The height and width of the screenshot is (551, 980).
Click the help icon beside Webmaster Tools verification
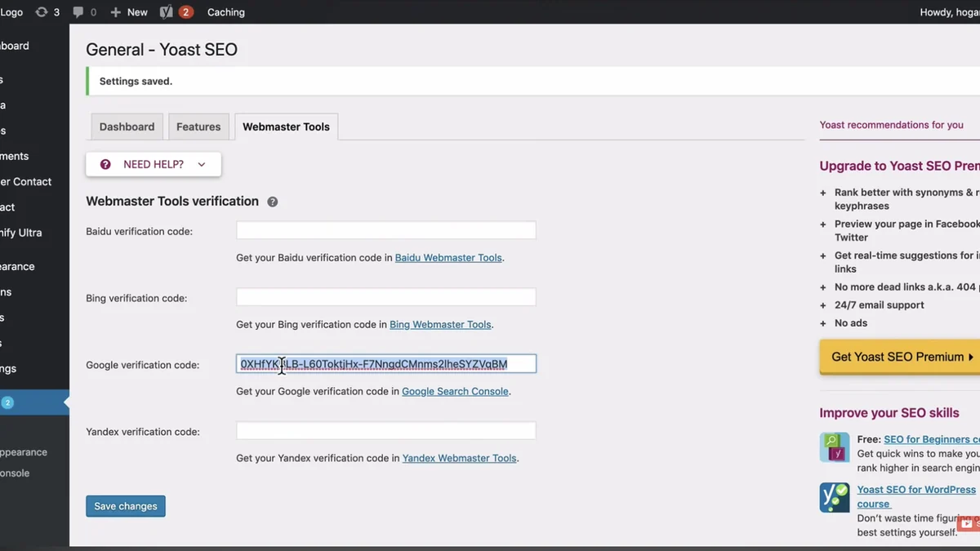click(273, 202)
